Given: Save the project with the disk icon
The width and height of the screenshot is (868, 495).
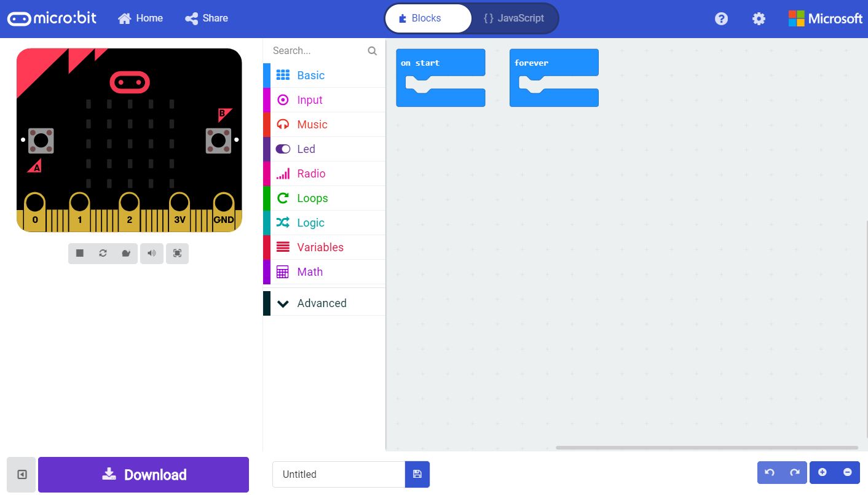Looking at the screenshot, I should [417, 475].
